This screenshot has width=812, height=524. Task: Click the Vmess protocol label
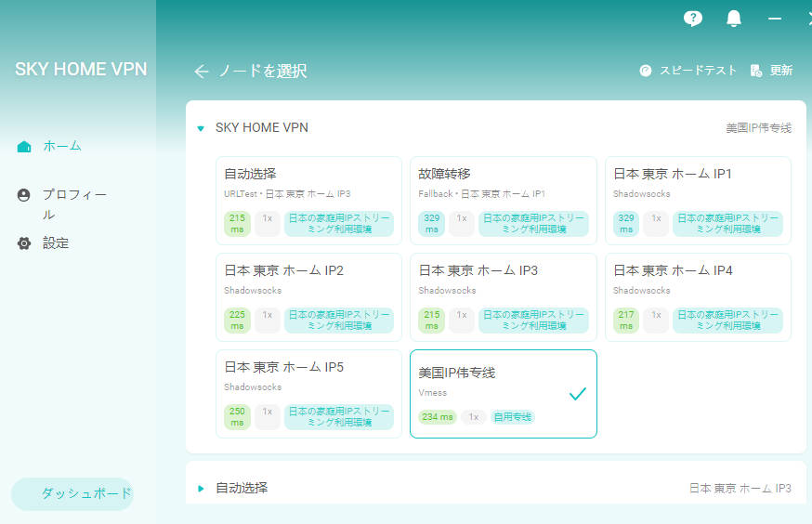[432, 392]
